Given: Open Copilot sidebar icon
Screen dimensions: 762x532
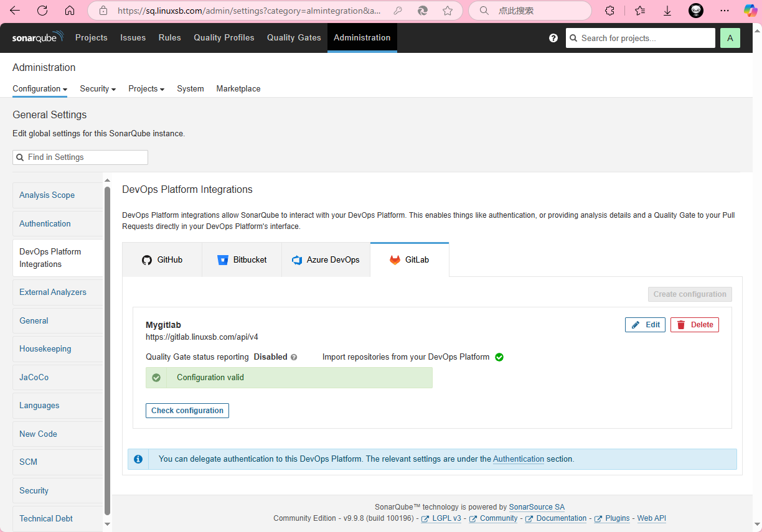Looking at the screenshot, I should [751, 11].
